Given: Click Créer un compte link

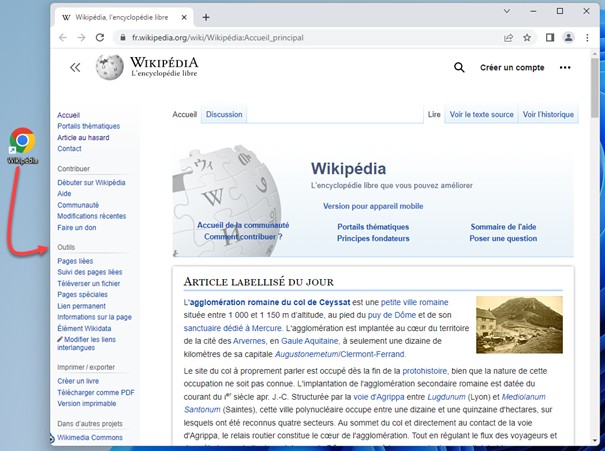Looking at the screenshot, I should coord(512,67).
